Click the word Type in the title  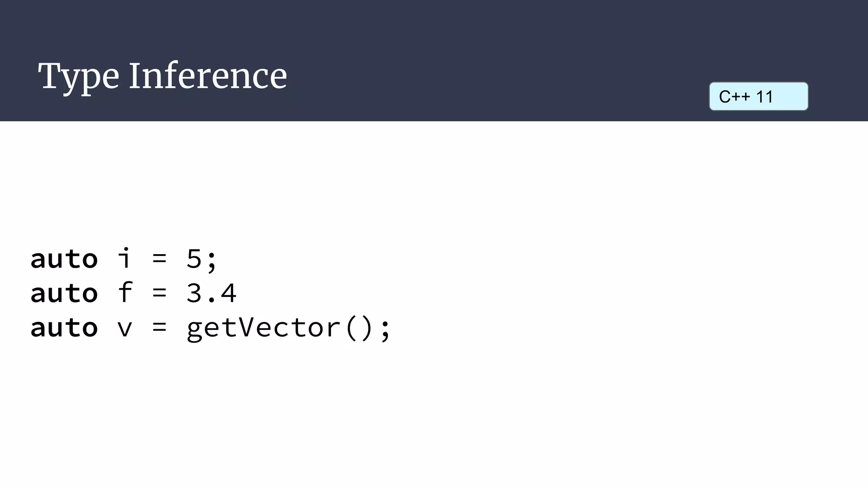[79, 77]
